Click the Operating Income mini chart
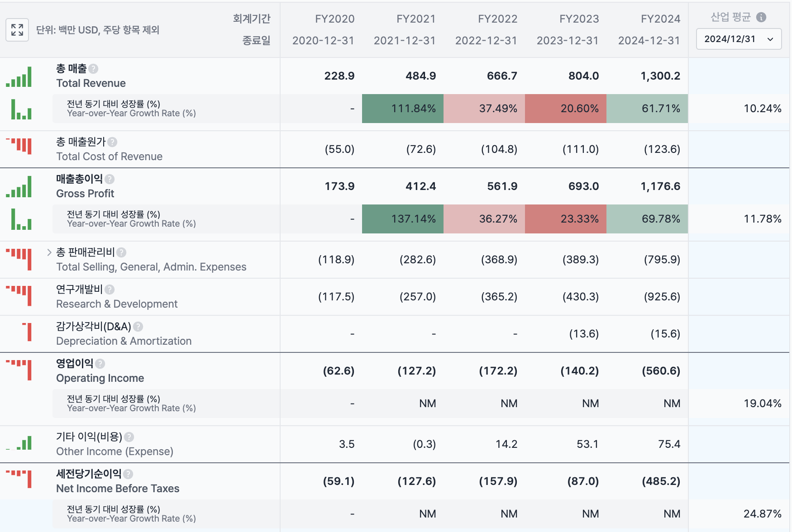 [19, 370]
